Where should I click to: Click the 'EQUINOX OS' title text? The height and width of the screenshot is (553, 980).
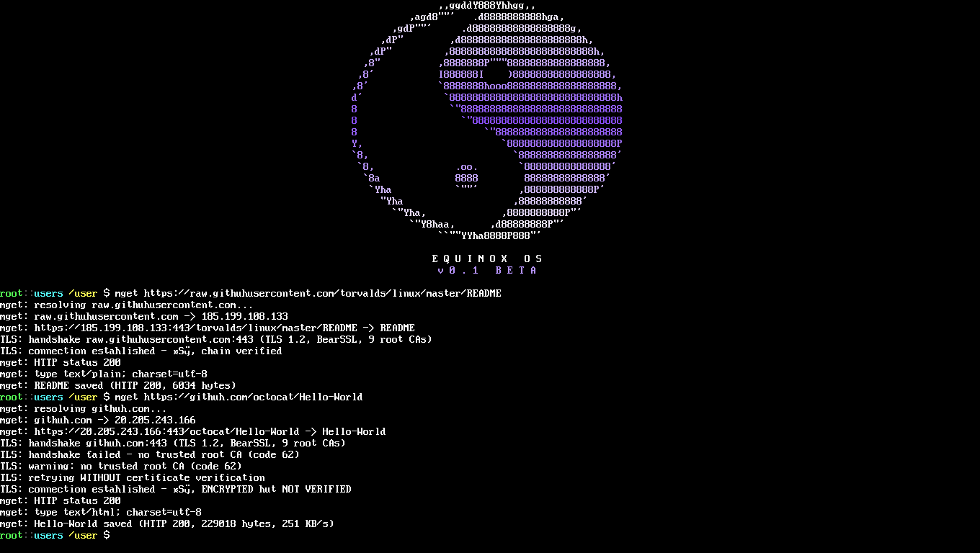point(487,258)
